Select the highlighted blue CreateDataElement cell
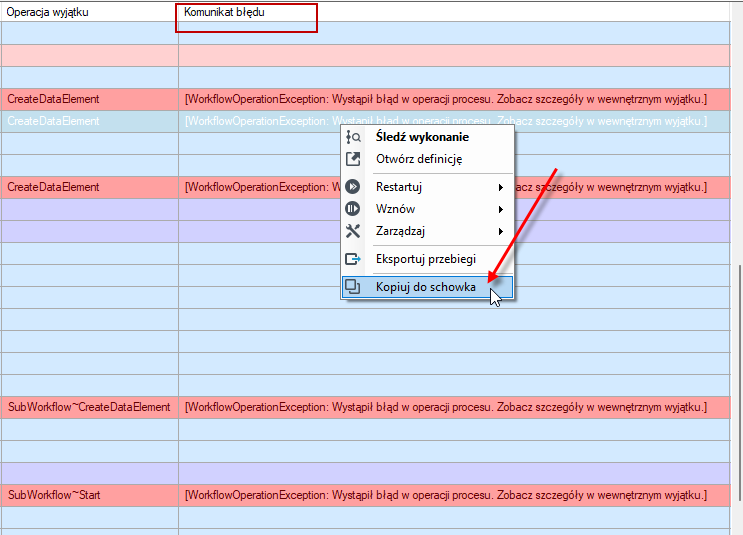This screenshot has width=743, height=535. point(90,121)
